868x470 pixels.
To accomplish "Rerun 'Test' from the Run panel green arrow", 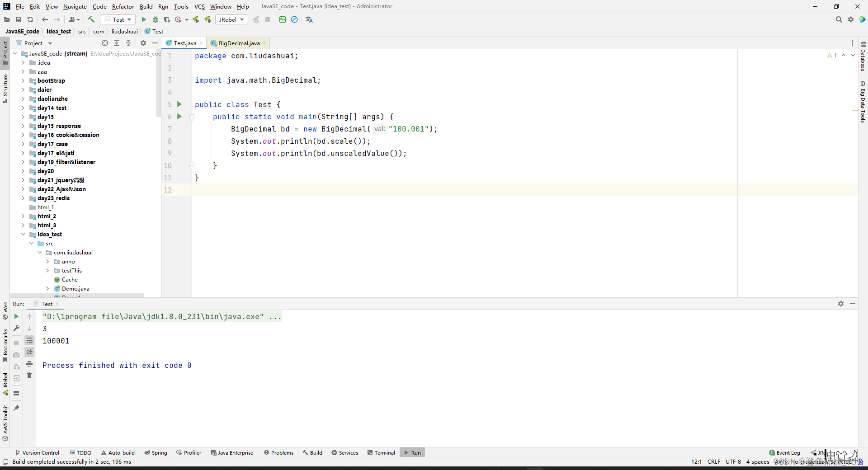I will click(16, 316).
